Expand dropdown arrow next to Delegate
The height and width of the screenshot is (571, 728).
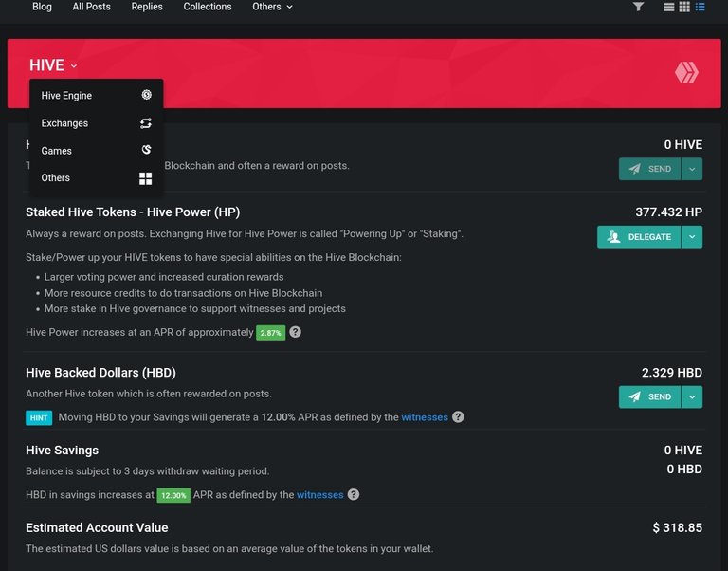coord(692,237)
